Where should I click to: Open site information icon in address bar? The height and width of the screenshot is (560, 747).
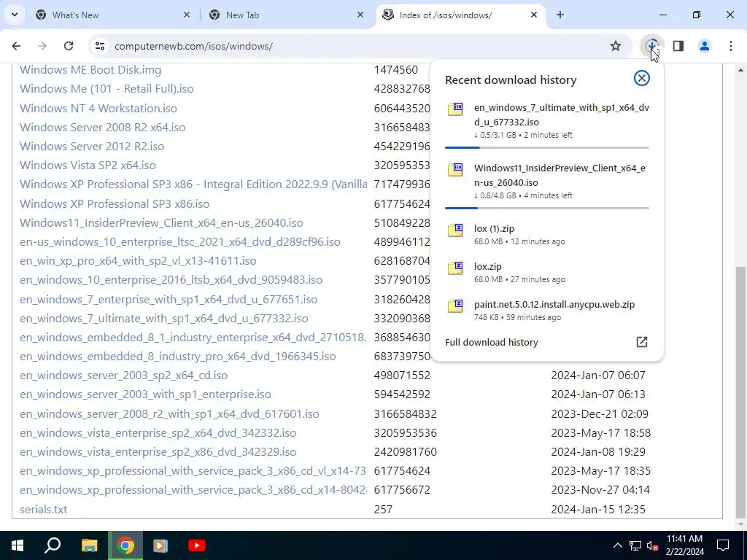point(99,46)
